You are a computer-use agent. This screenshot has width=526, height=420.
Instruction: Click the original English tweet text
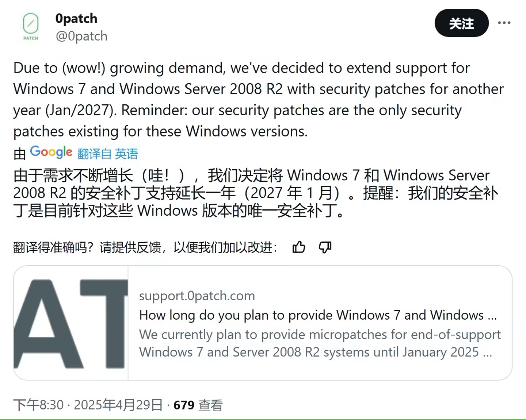[x=259, y=100]
